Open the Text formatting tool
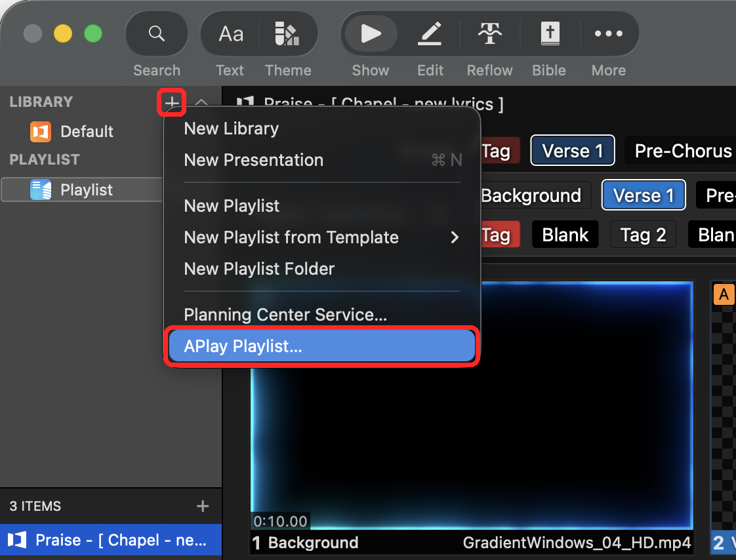Image resolution: width=736 pixels, height=560 pixels. [230, 34]
